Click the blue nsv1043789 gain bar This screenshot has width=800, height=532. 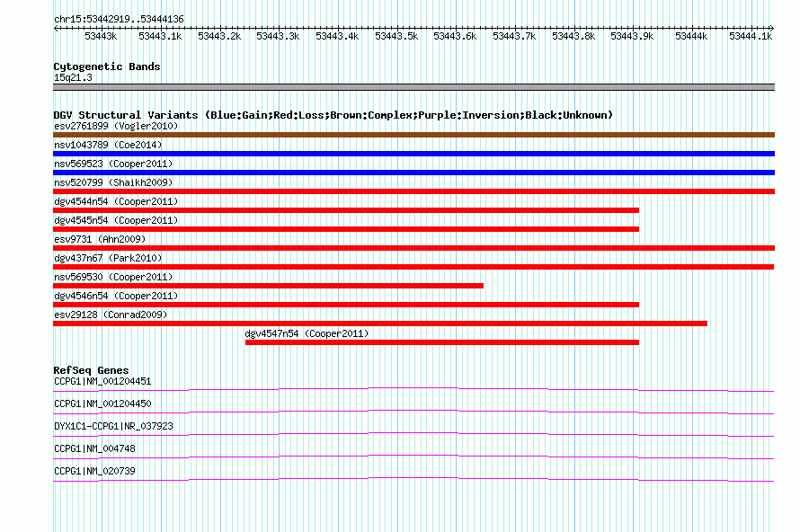tap(413, 154)
